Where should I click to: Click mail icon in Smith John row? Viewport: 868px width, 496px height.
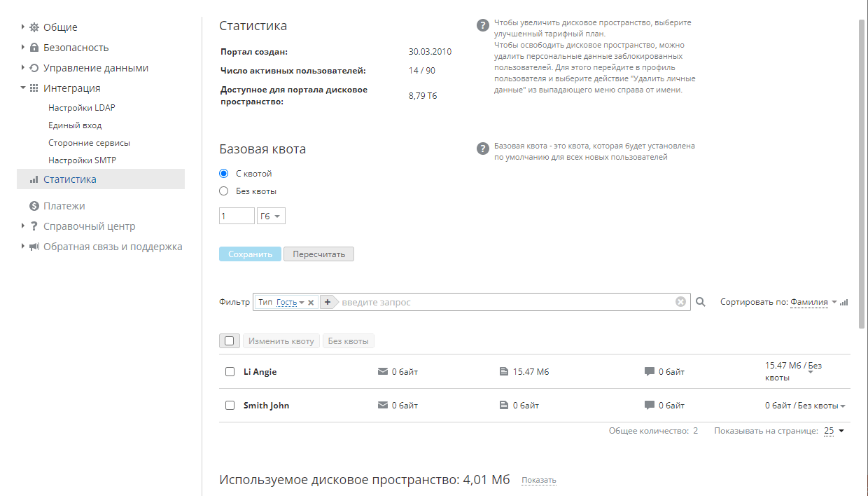click(x=383, y=405)
